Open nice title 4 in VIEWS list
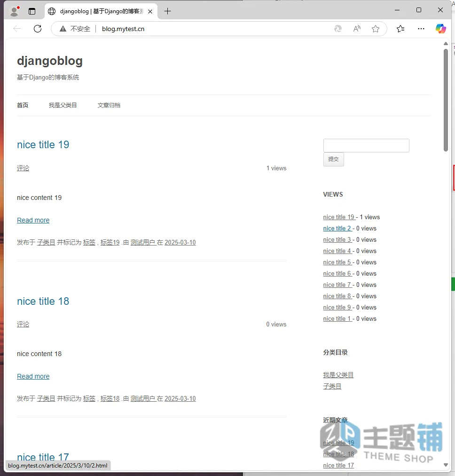The width and height of the screenshot is (455, 476). (x=337, y=251)
